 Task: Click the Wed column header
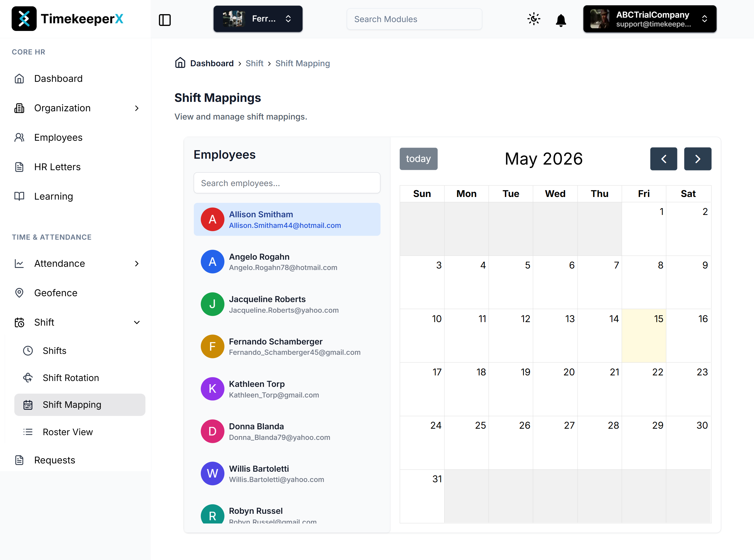point(555,193)
